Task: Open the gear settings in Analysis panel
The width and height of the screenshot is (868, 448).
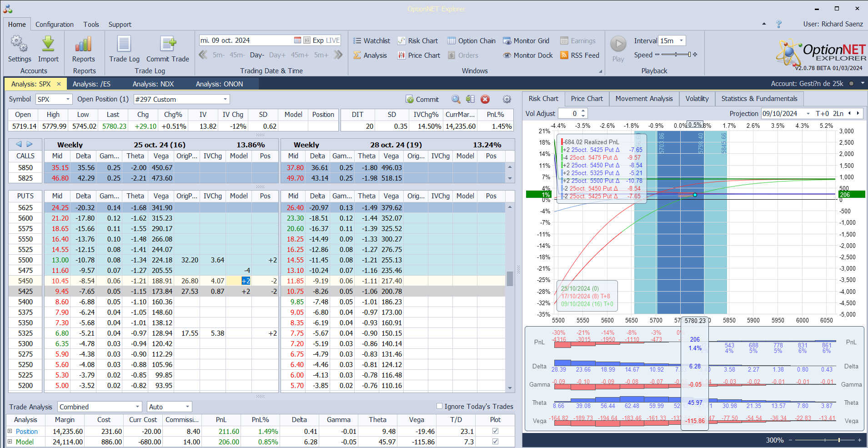Action: (x=507, y=99)
